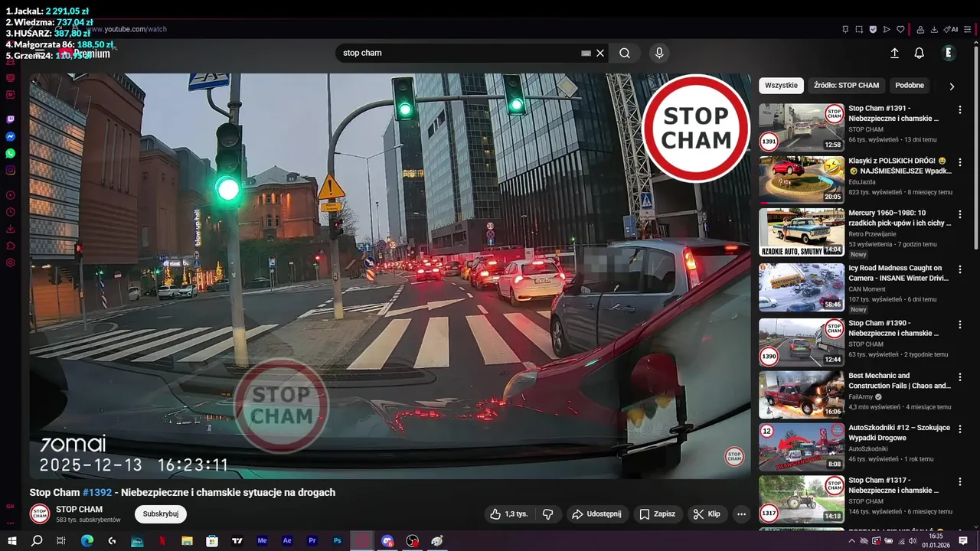Screen dimensions: 980x551
Task: Open the Best Mechanic and Construction Fails title
Action: coord(900,380)
